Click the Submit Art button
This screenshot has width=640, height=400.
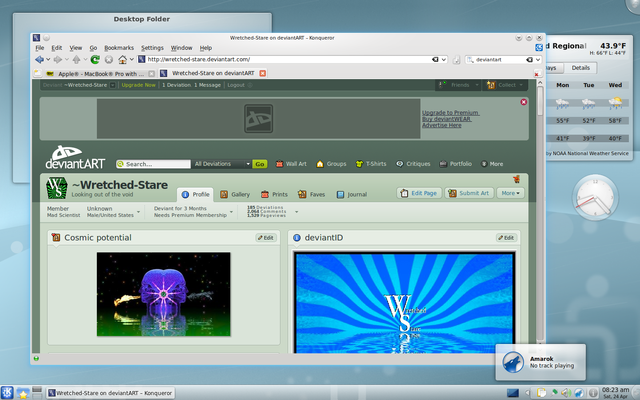coord(469,193)
